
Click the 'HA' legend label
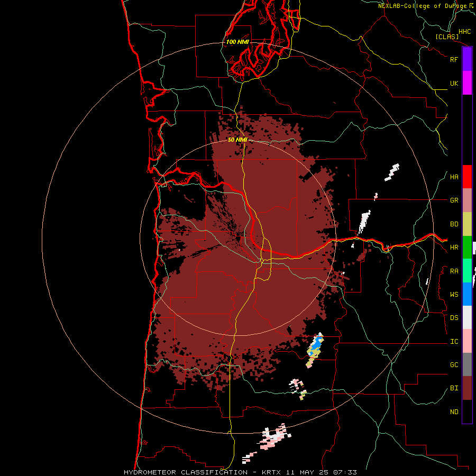[x=454, y=177]
